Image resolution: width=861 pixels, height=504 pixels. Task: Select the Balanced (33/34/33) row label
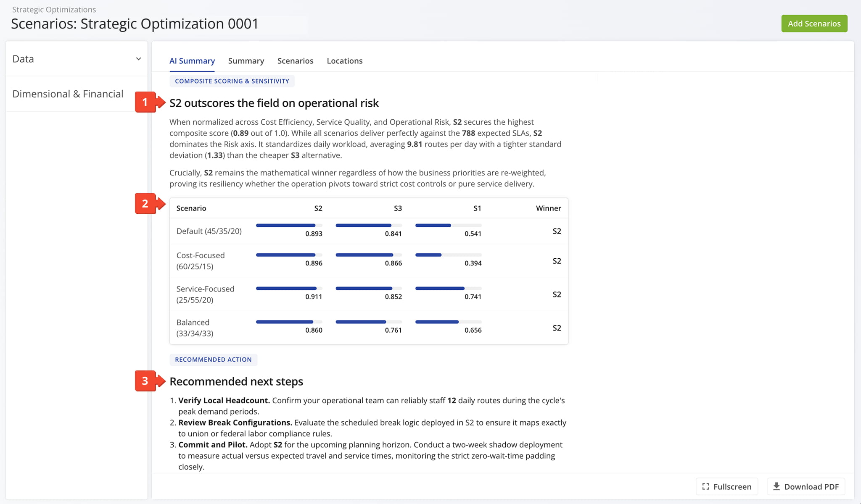click(x=195, y=328)
